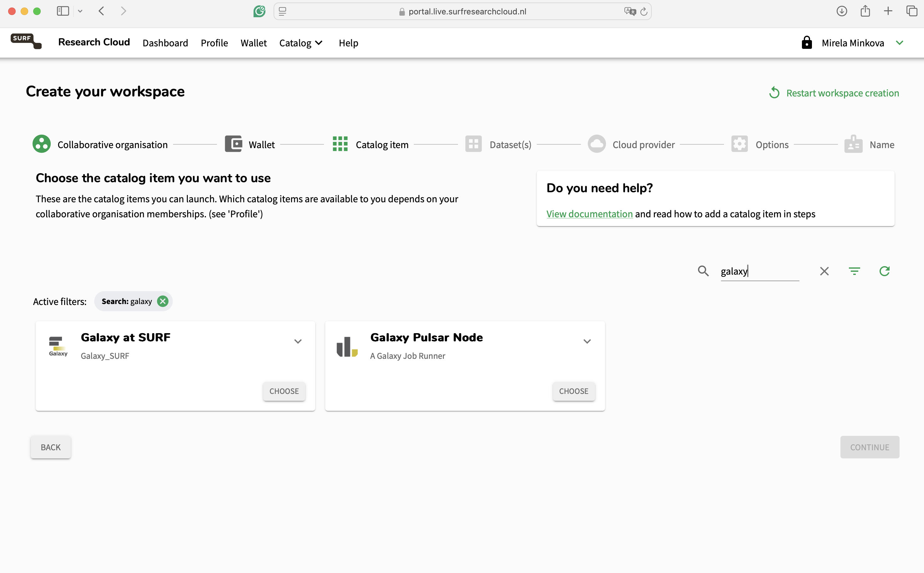Click the Galaxy at SURF title
924x573 pixels.
point(126,337)
